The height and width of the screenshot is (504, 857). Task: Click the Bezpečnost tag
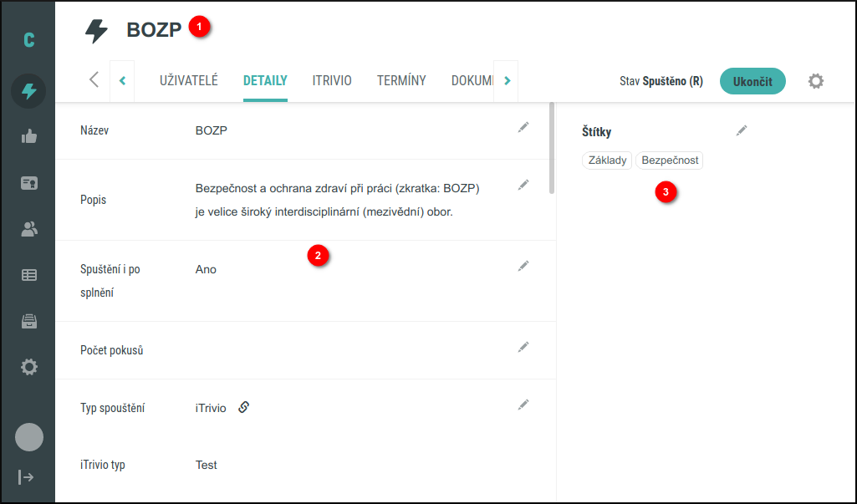tap(669, 160)
